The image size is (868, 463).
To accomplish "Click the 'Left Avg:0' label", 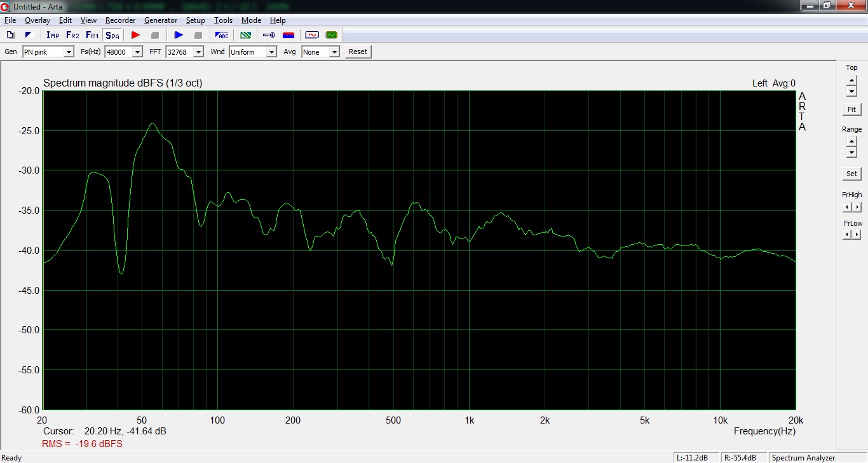I will (773, 83).
